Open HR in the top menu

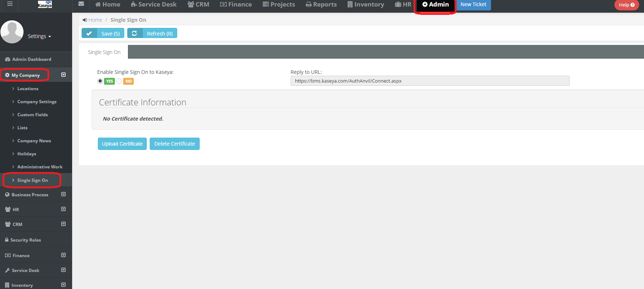coord(403,4)
